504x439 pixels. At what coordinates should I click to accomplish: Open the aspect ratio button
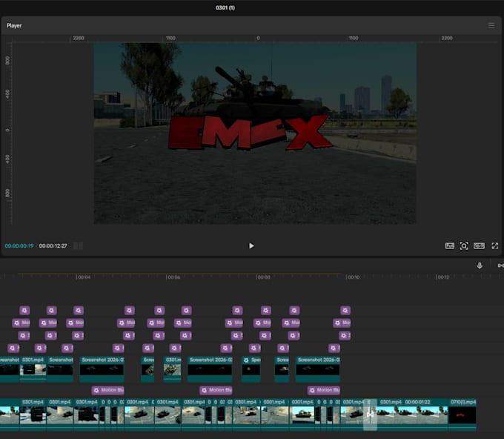tap(479, 245)
